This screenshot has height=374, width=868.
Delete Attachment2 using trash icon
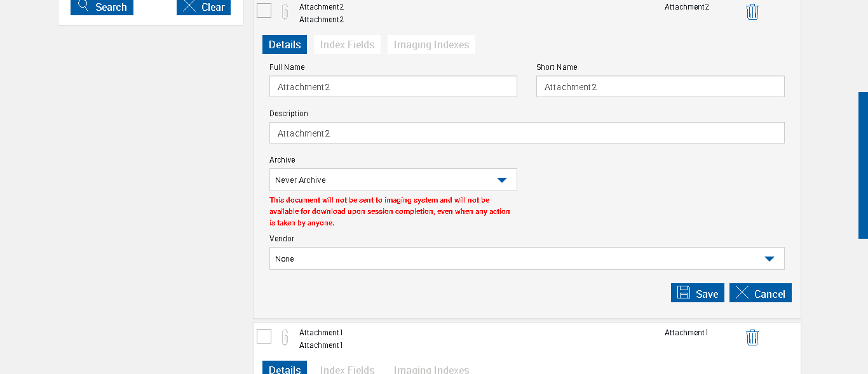tap(752, 11)
